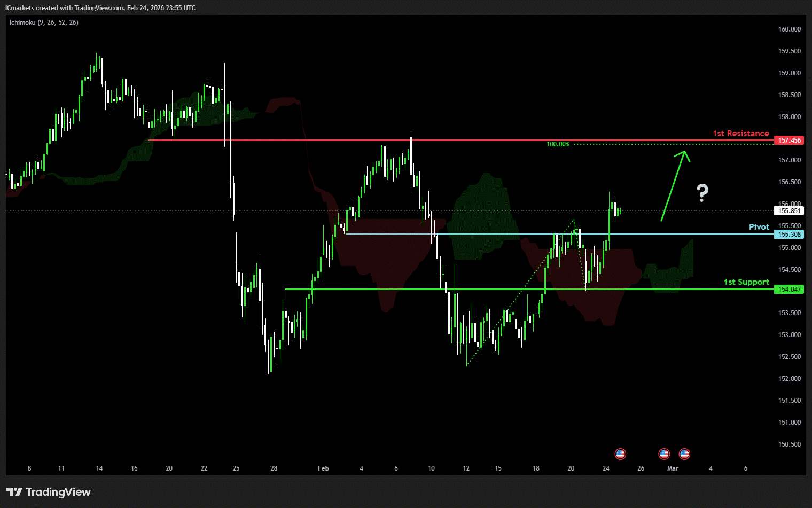This screenshot has width=812, height=508.
Task: Select the Pivot text label
Action: coord(759,227)
